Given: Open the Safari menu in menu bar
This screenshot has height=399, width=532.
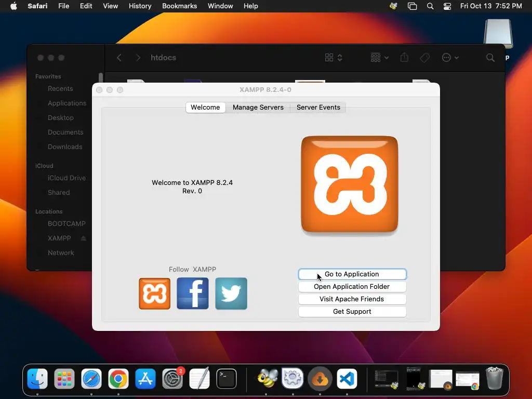Looking at the screenshot, I should click(x=37, y=6).
